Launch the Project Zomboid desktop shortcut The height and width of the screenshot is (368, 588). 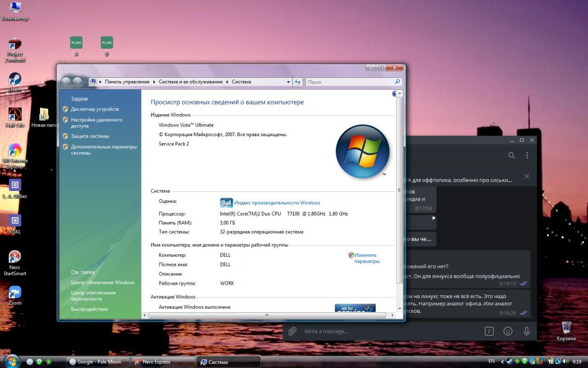15,50
